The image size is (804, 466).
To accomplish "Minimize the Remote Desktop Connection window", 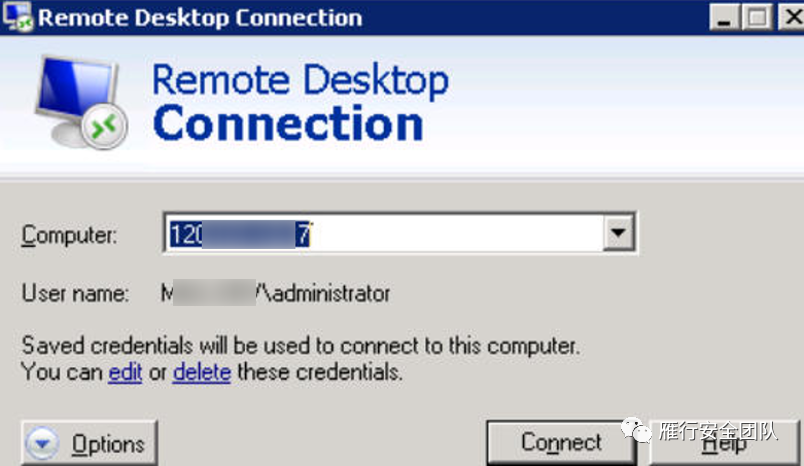I will tap(724, 17).
